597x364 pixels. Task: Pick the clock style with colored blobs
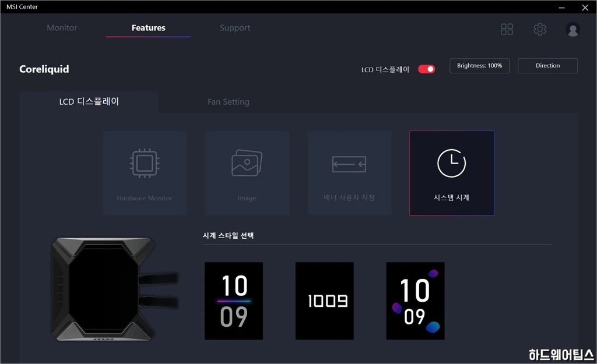pos(415,301)
